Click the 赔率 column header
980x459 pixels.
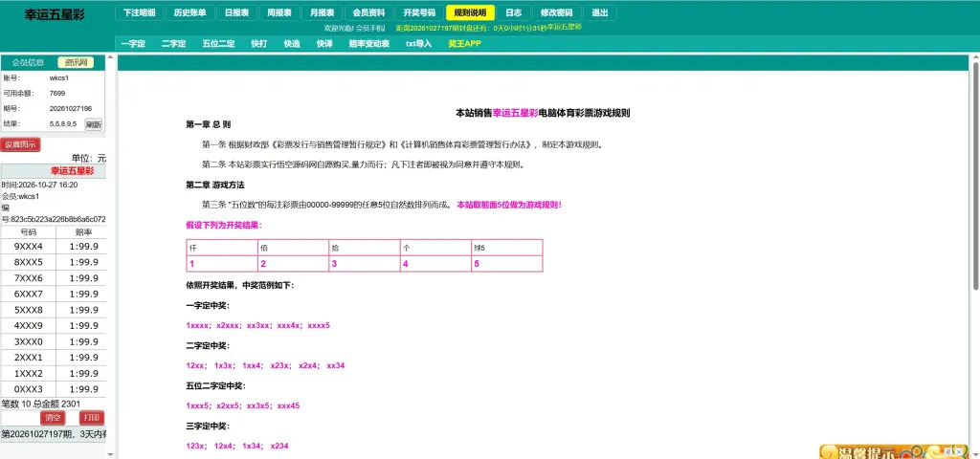click(84, 231)
